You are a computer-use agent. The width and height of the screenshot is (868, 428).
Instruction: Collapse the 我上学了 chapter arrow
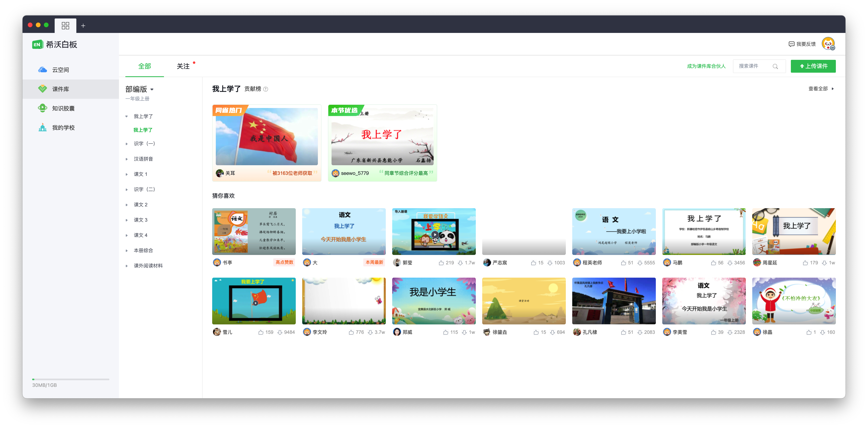(x=127, y=116)
